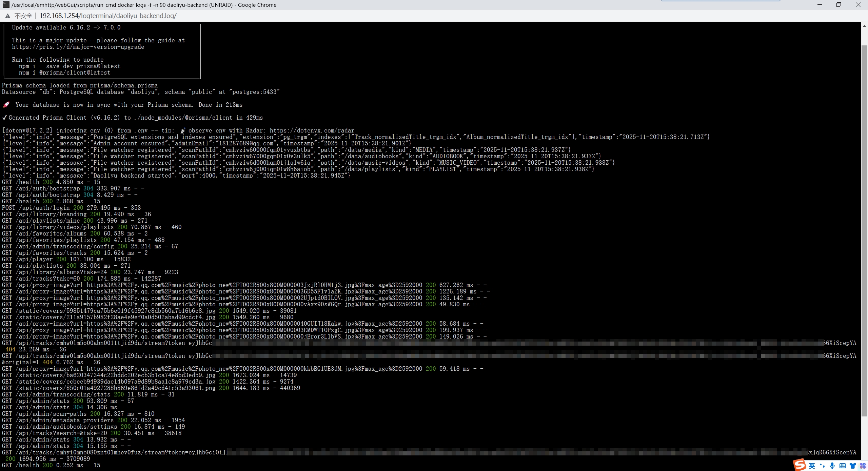This screenshot has height=471, width=868.
Task: Click the Sogou input method logo
Action: click(x=800, y=465)
